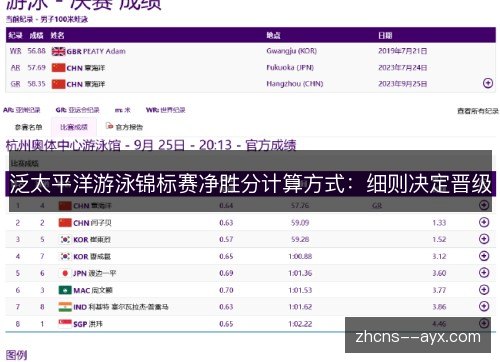This screenshot has width=500, height=362.
Task: Expand details for IND 1:01.62 row
Action: [x=484, y=306]
